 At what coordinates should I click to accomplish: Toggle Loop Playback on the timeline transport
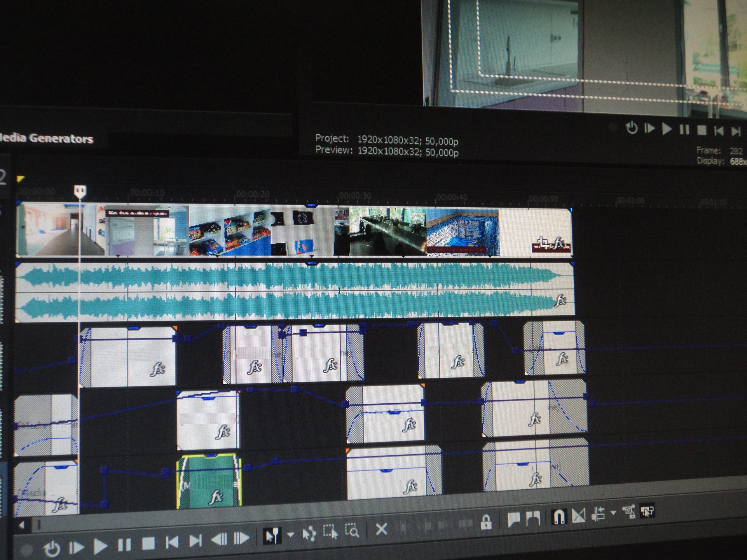52,549
